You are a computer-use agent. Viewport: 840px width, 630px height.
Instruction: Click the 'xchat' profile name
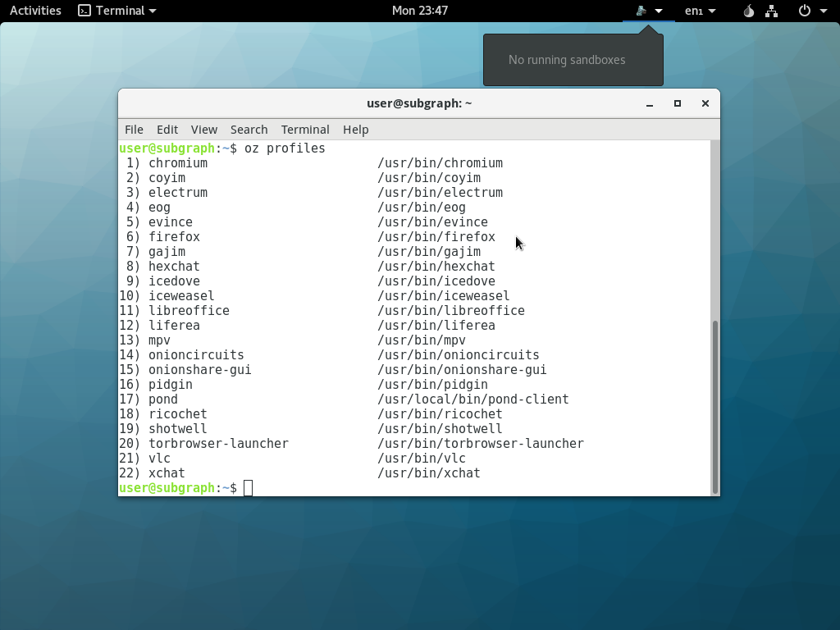click(x=167, y=473)
